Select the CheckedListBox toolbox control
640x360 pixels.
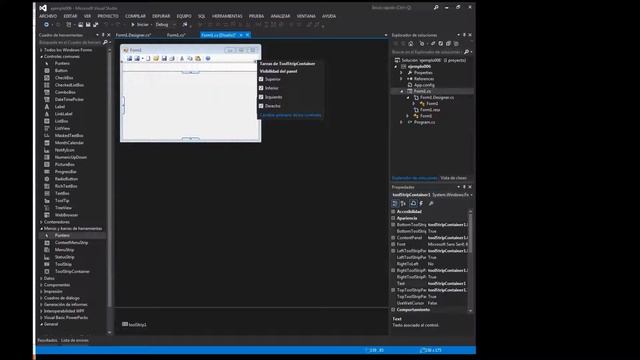69,85
